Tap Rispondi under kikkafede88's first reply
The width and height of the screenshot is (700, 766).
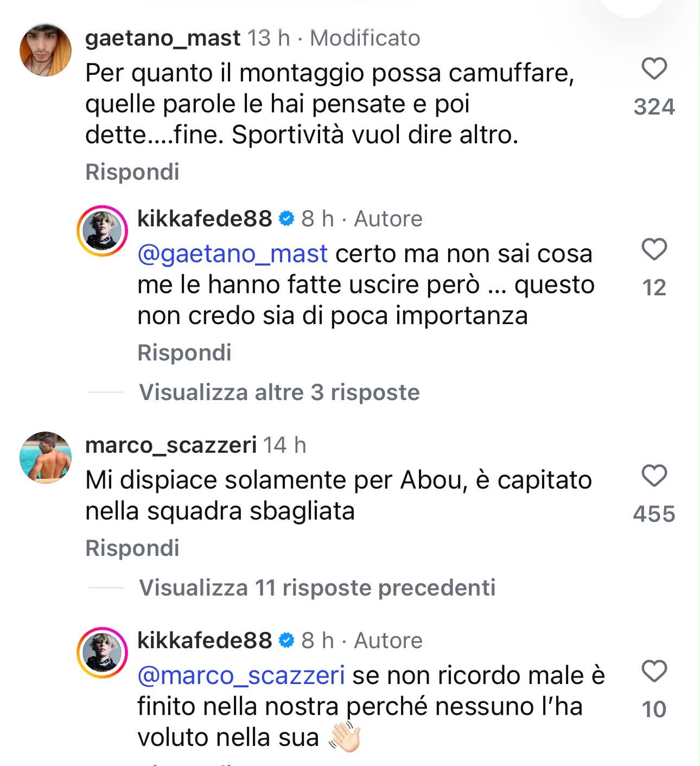pyautogui.click(x=184, y=353)
